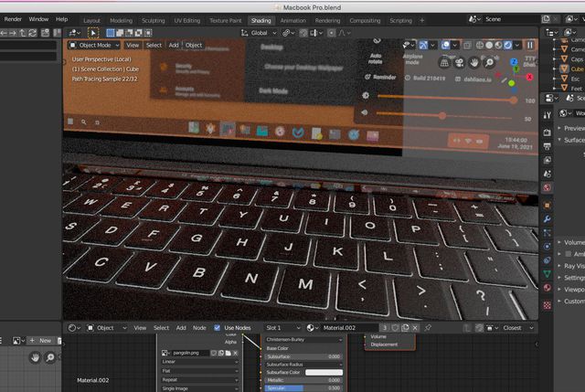Select the Tweak select box tool icon
Viewport: 585px width, 392px height.
pos(93,33)
